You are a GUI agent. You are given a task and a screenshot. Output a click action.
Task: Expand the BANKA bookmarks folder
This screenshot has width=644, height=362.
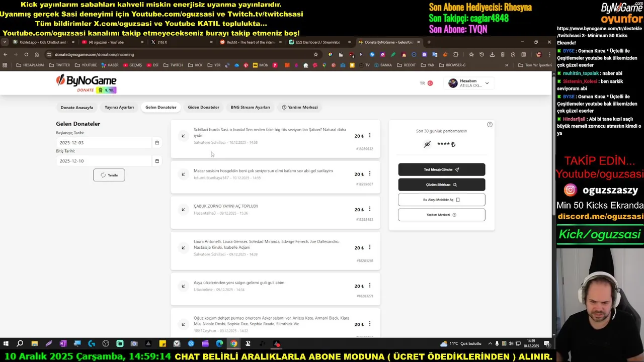382,65
